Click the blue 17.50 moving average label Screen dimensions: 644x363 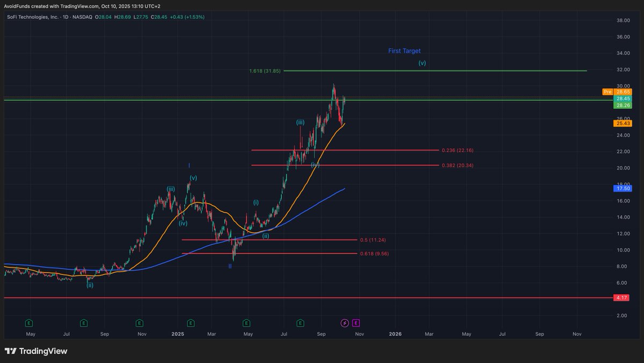point(623,188)
